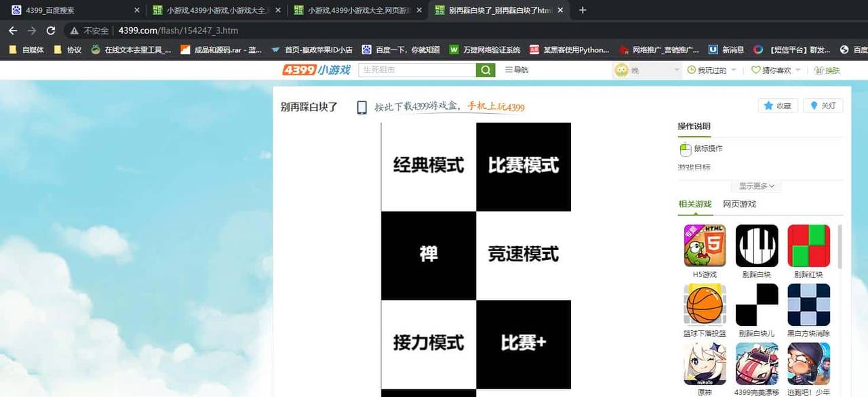
Task: Click the green search magnifier icon
Action: coord(485,69)
